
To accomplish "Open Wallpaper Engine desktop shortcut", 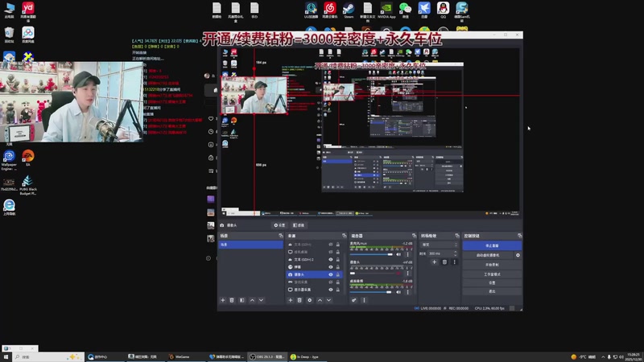I will 9,160.
